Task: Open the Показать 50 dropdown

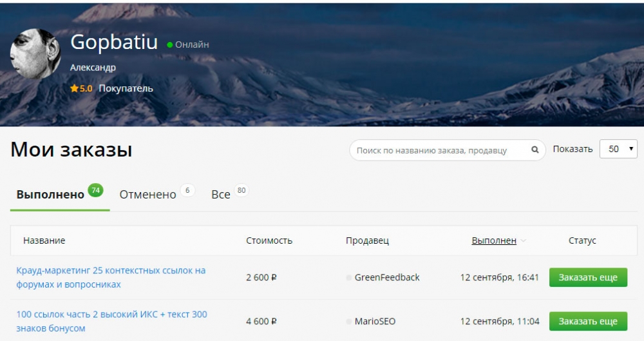Action: [x=618, y=149]
